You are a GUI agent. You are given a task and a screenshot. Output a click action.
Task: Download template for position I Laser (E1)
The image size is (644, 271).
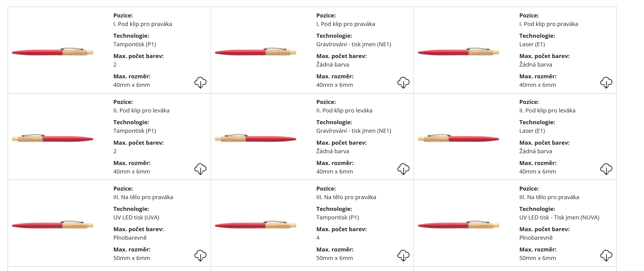pyautogui.click(x=606, y=82)
